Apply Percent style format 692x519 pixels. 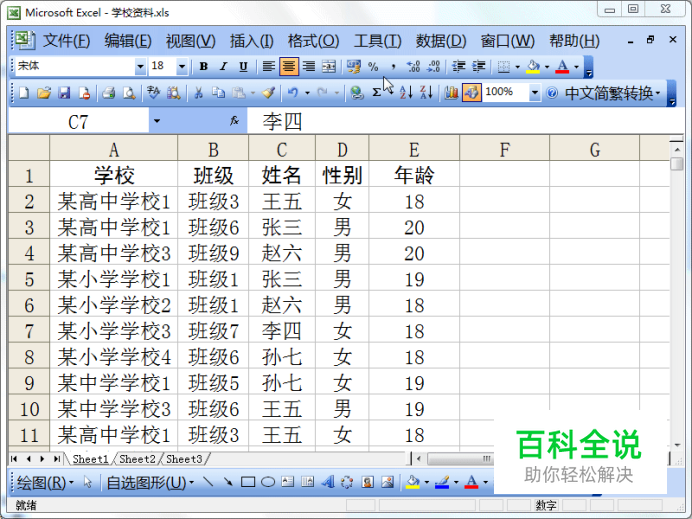tap(373, 67)
